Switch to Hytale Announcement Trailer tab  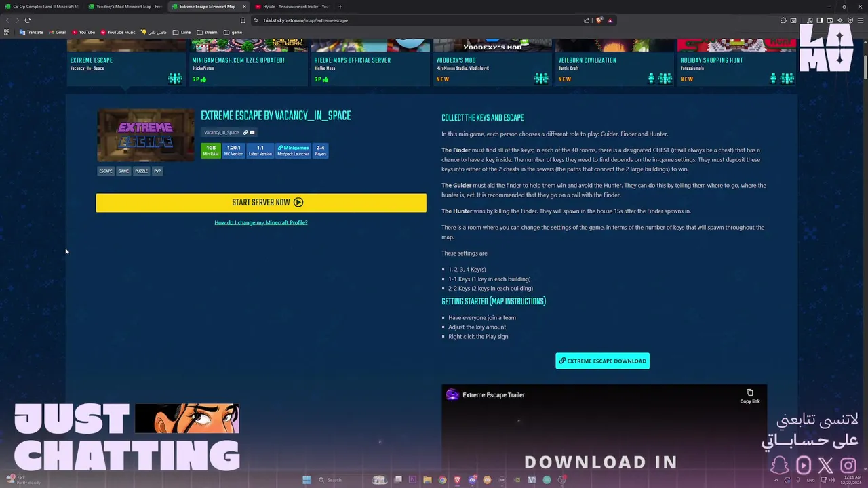292,7
